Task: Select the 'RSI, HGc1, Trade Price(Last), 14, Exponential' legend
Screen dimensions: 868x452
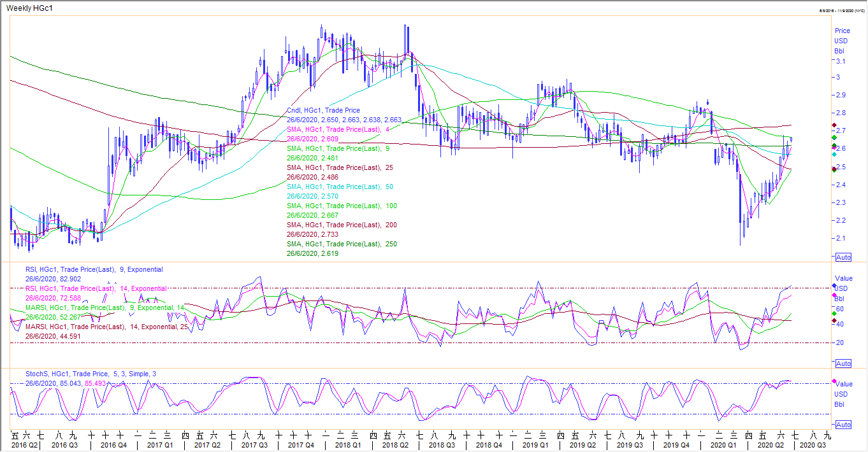Action: click(x=96, y=288)
